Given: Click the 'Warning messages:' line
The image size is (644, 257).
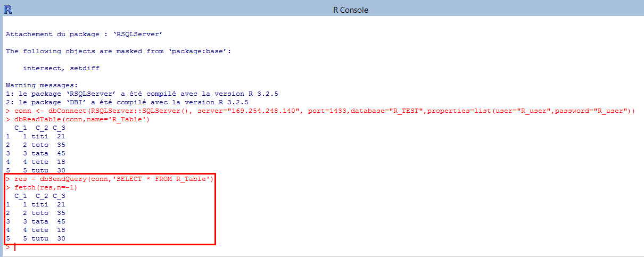Looking at the screenshot, I should [x=42, y=85].
